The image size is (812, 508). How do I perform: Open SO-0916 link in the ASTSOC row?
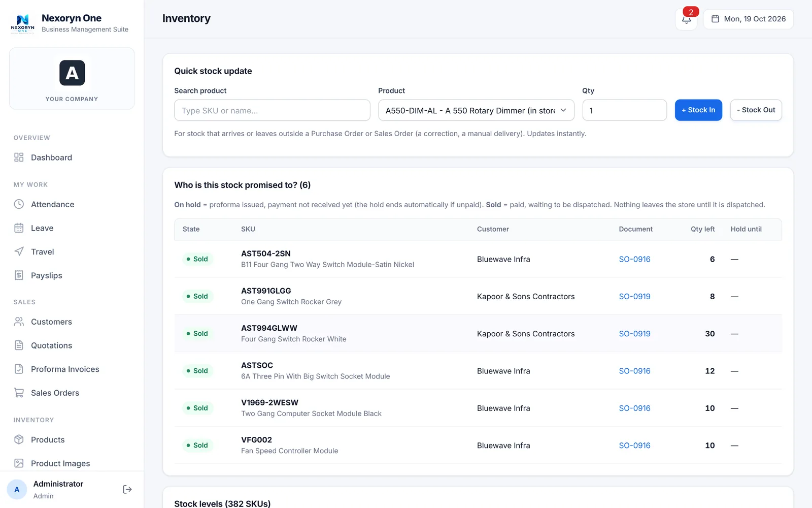634,371
